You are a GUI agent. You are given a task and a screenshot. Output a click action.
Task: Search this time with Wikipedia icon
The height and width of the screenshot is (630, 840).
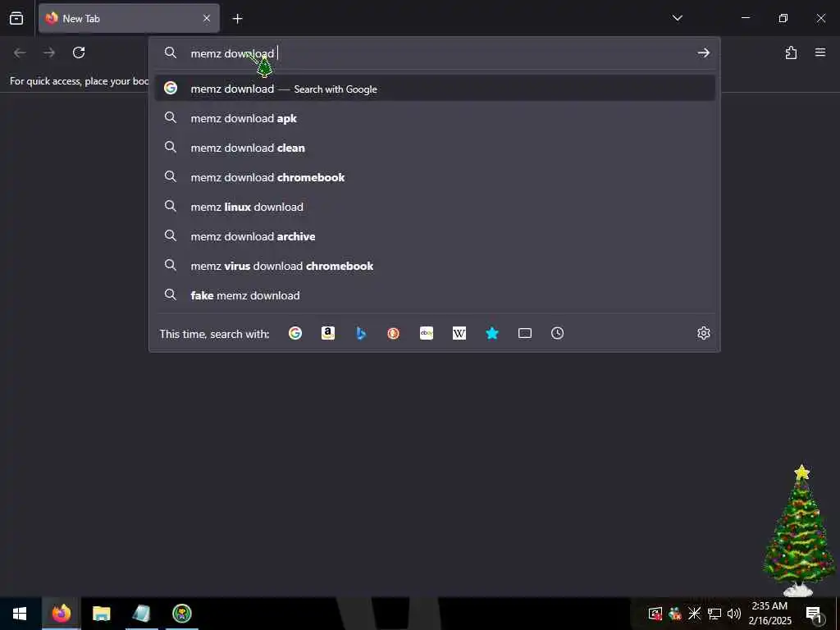[459, 333]
